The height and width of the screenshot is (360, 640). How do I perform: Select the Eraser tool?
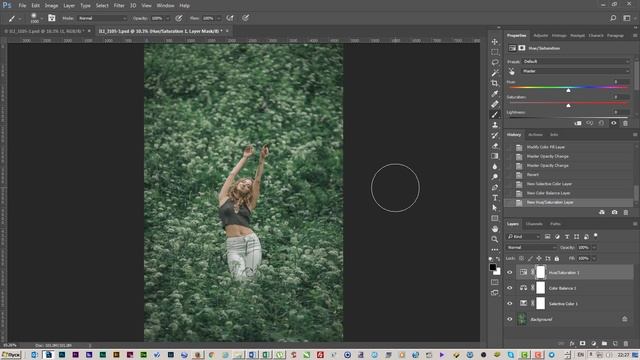pos(495,146)
